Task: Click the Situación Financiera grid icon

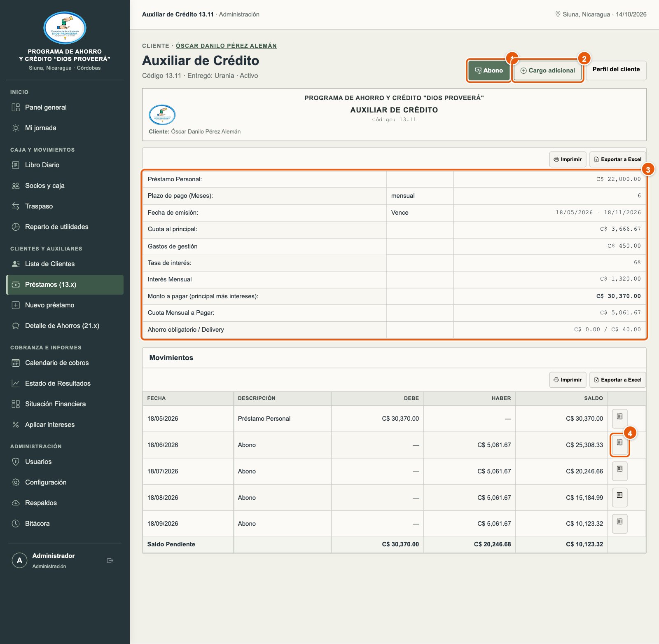Action: (16, 404)
